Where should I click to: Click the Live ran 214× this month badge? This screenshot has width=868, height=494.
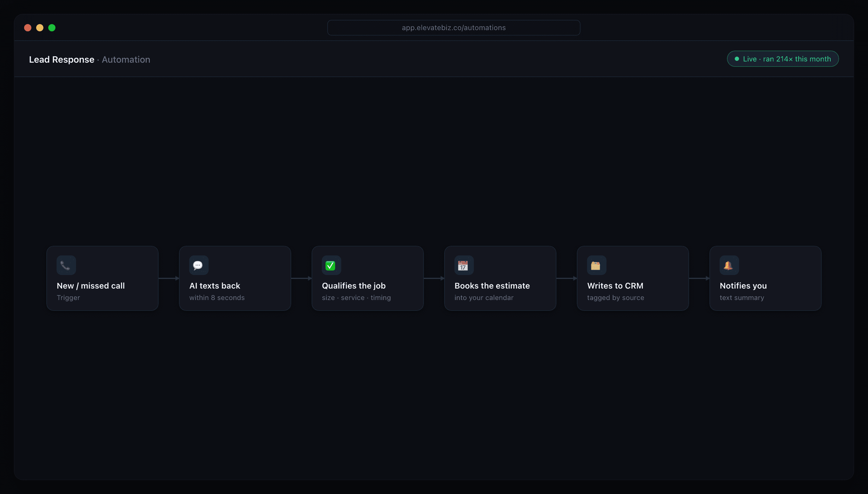pyautogui.click(x=782, y=59)
